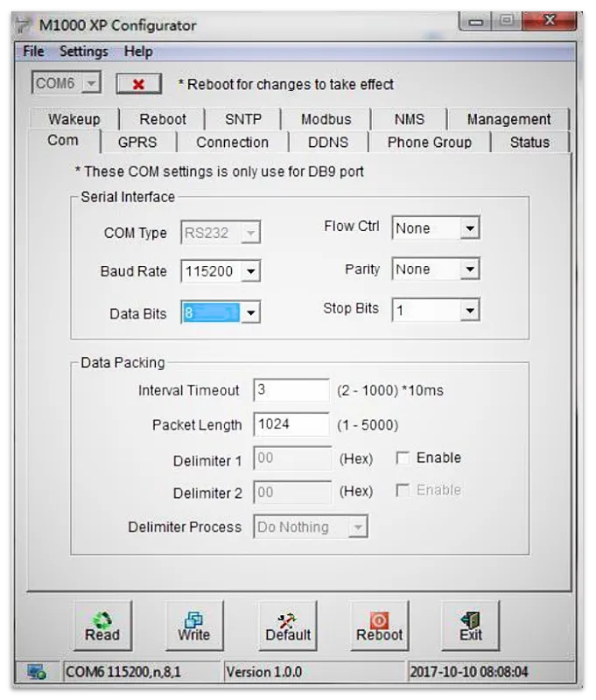The height and width of the screenshot is (700, 596).
Task: Click the red X disconnect button
Action: [138, 84]
